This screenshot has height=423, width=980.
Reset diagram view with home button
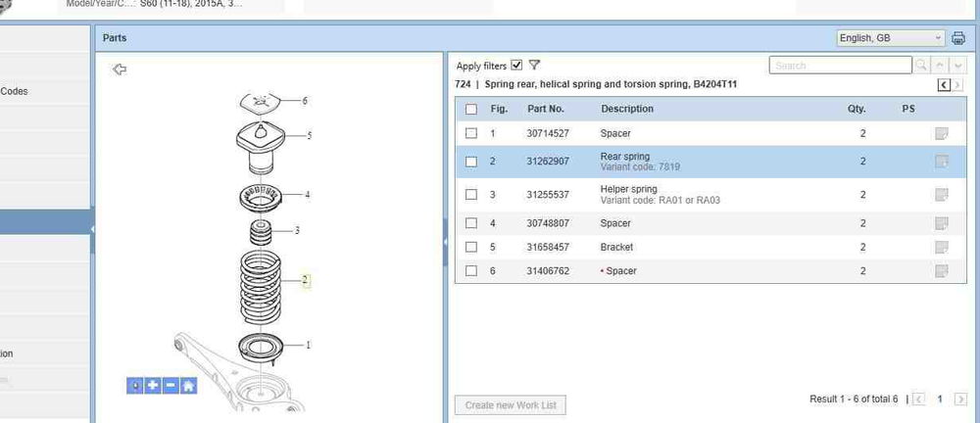(x=188, y=386)
